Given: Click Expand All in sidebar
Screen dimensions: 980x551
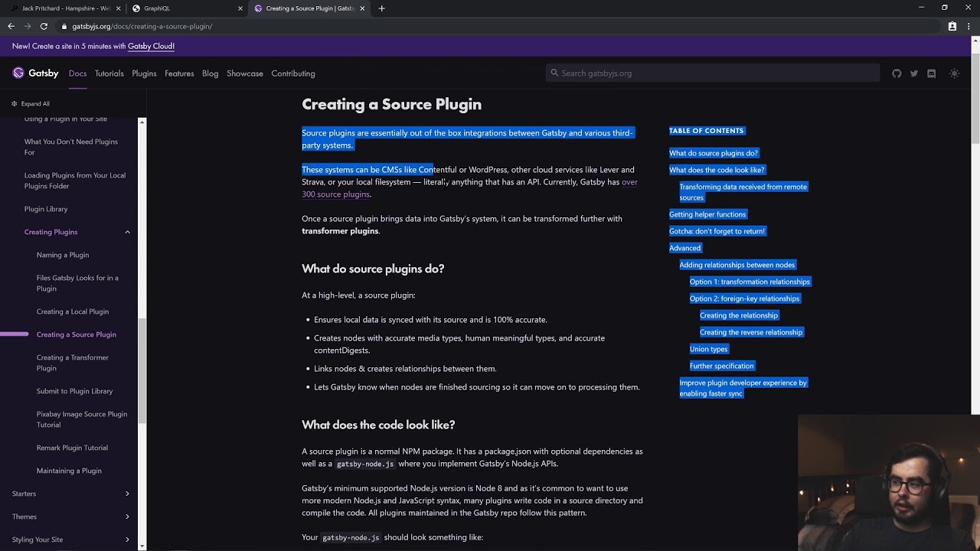Looking at the screenshot, I should 35,103.
